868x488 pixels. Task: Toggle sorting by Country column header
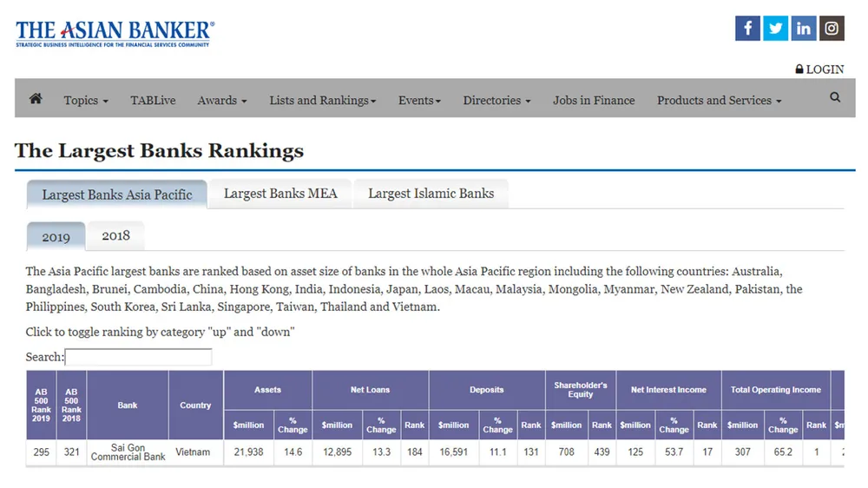(x=195, y=406)
